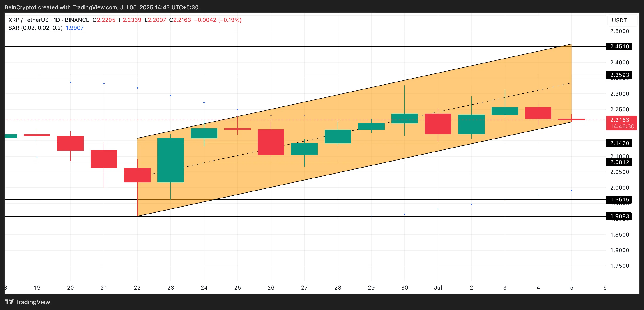Screen dimensions: 644x310
Task: Select the XRP/TetherUS symbol name
Action: (29, 20)
